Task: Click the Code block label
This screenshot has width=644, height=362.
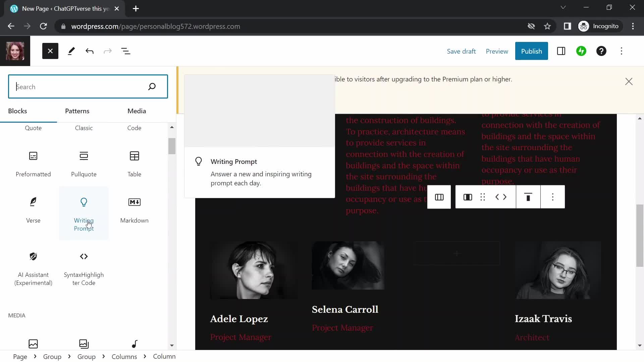Action: point(134,128)
